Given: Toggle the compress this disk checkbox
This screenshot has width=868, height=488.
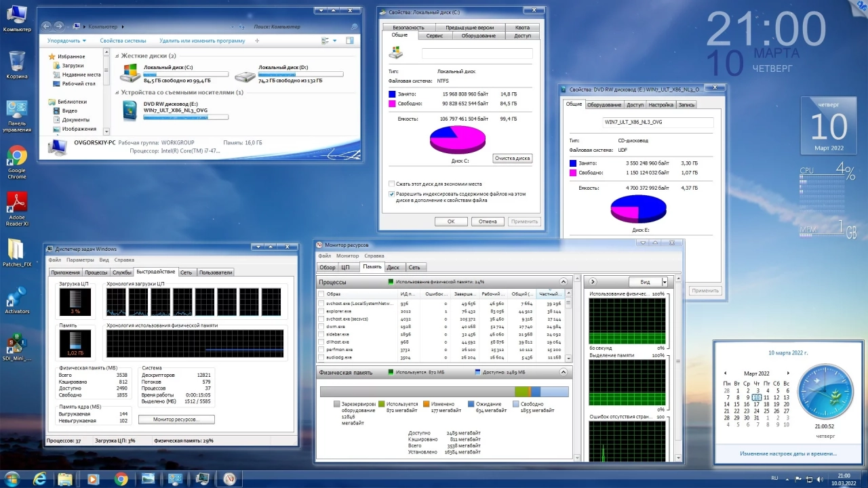Looking at the screenshot, I should (391, 184).
